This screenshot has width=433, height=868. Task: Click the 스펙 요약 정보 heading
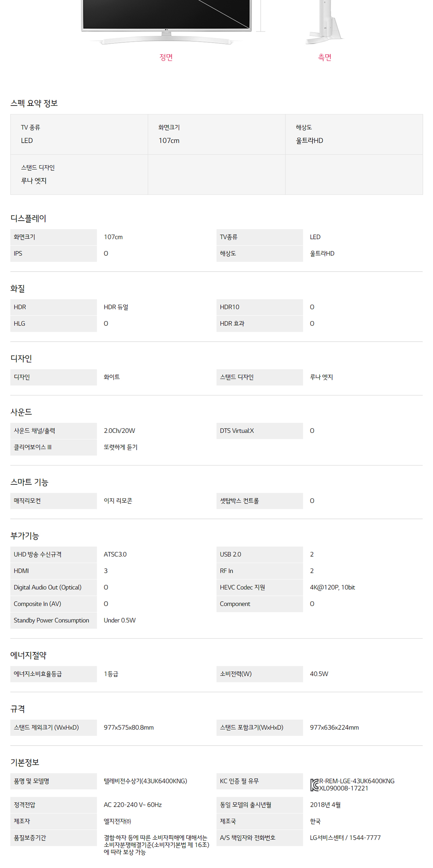coord(34,103)
